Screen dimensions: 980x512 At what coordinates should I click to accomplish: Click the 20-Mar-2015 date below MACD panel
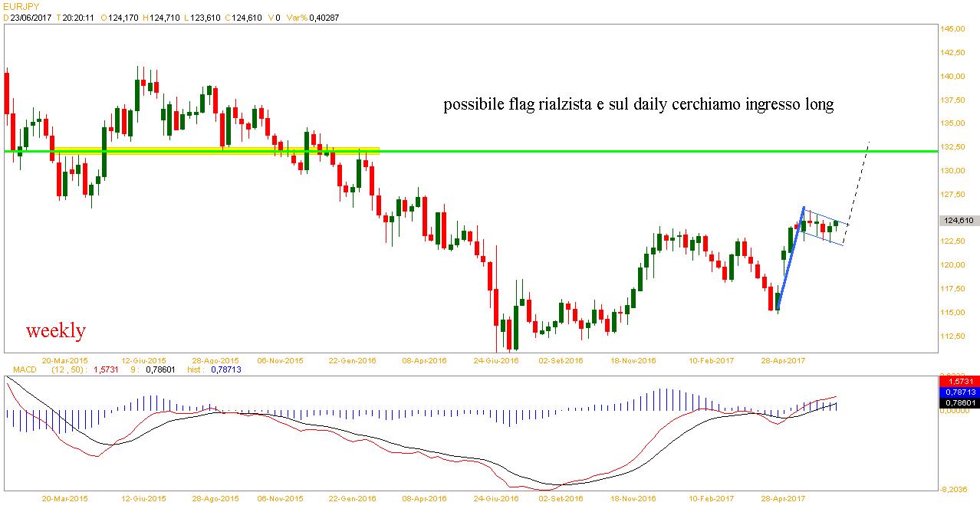[64, 498]
